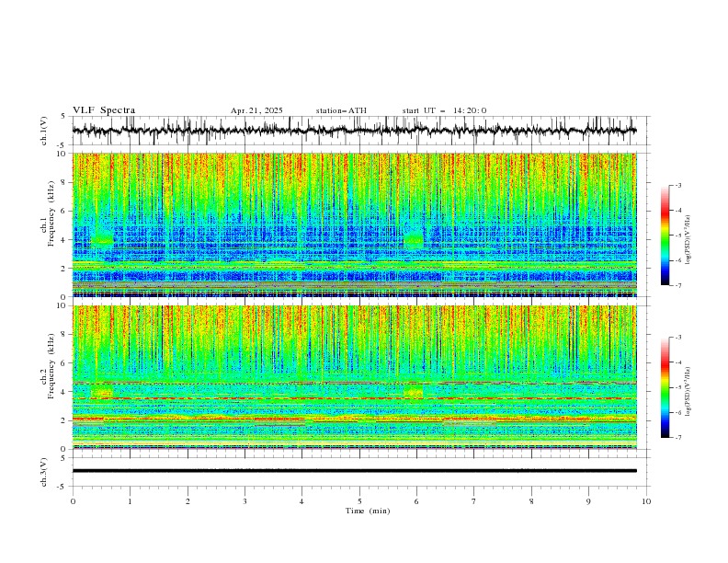
Task: Click the time axis tick label "1"
Action: pyautogui.click(x=130, y=501)
